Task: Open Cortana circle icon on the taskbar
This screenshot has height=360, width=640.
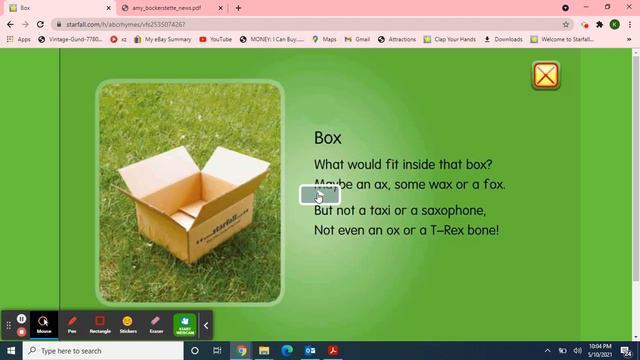Action: pos(195,351)
